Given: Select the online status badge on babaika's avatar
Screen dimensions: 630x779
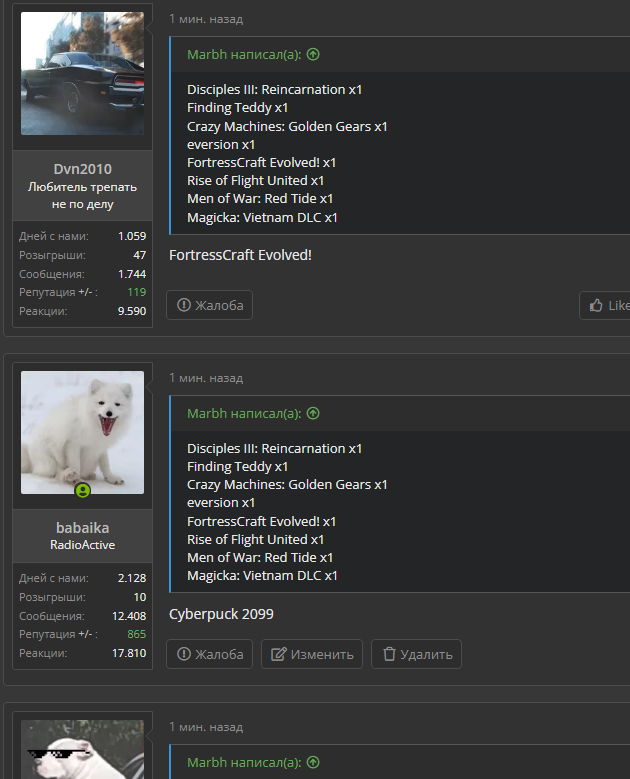Looking at the screenshot, I should click(82, 490).
